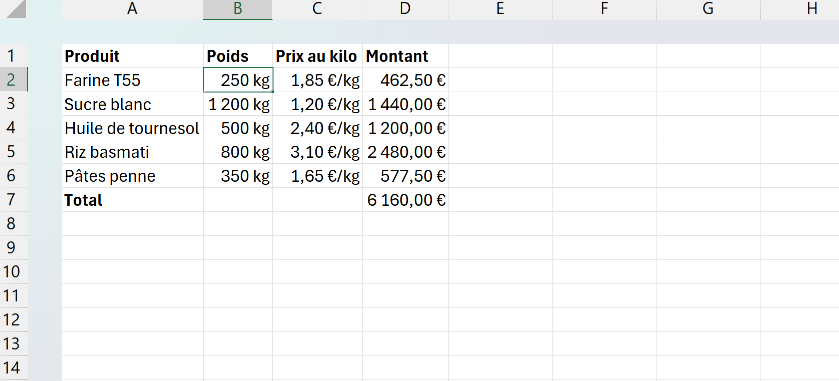Select column E header
839x381 pixels.
500,9
